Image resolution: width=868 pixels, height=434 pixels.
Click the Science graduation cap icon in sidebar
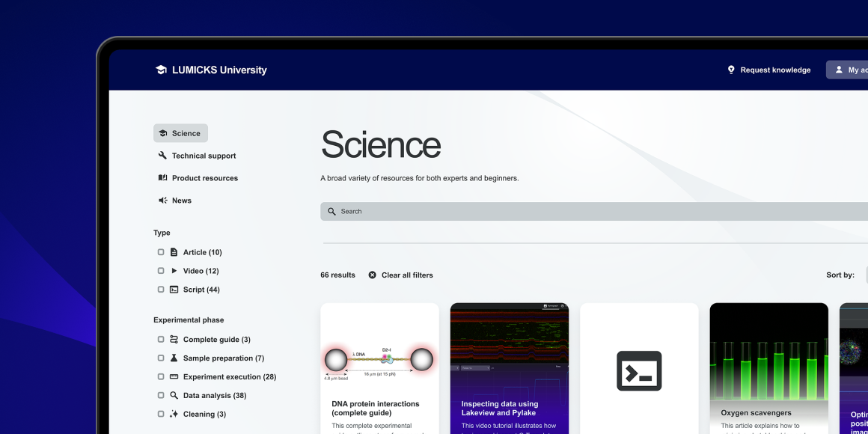click(163, 133)
